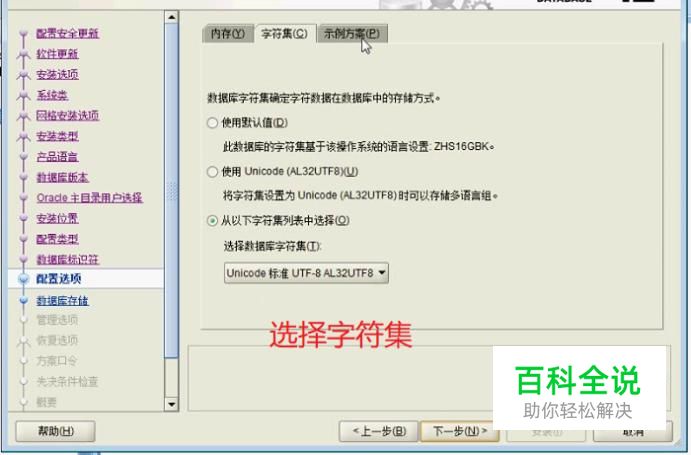
Task: Click the sidebar scrollbar down arrow
Action: tap(171, 404)
